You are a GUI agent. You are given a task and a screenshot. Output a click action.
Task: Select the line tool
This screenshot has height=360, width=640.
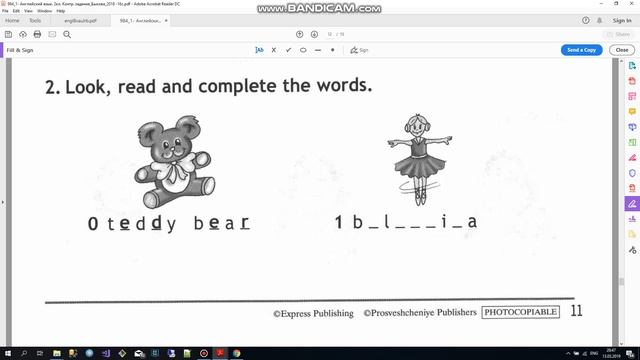pyautogui.click(x=318, y=50)
